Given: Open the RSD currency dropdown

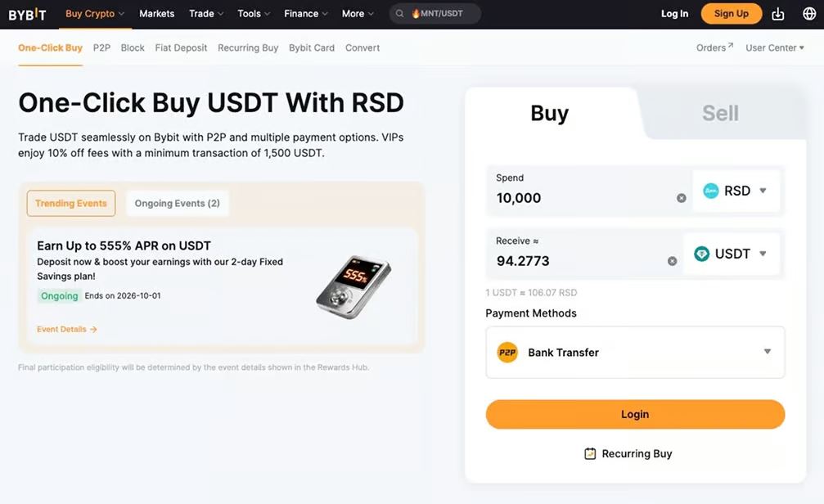Looking at the screenshot, I should [736, 191].
